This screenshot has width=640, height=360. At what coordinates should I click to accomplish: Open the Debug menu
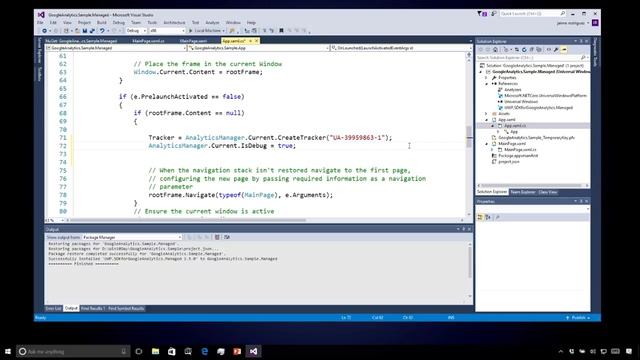pos(119,22)
